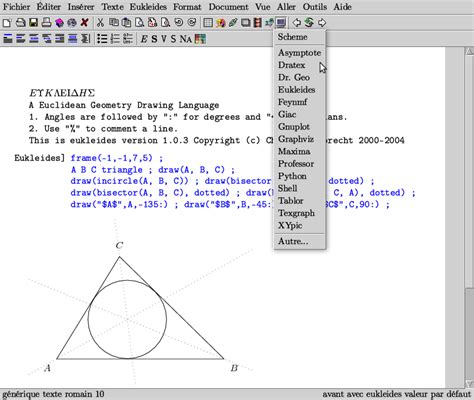Viewport: 474px width, 400px height.
Task: Click the Redo icon
Action: click(x=192, y=23)
